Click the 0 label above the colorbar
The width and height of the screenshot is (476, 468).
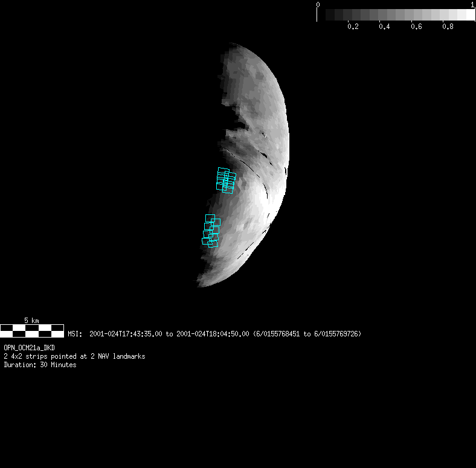318,5
